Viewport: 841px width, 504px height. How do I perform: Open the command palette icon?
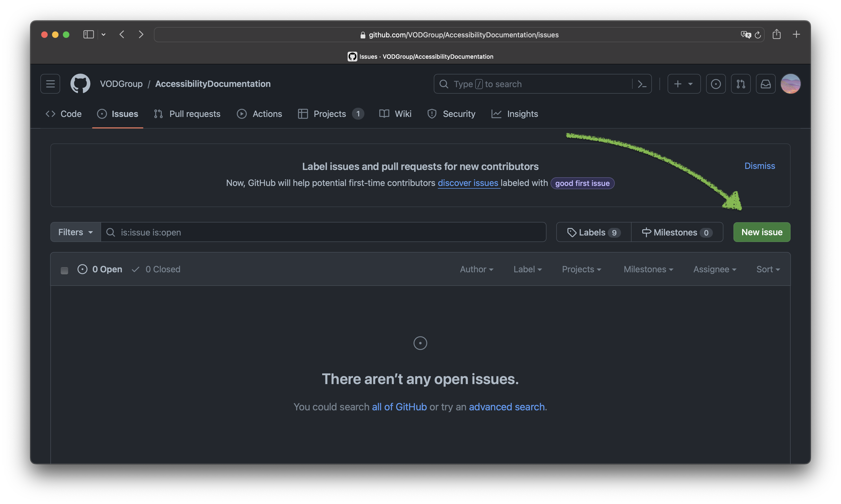coord(642,84)
